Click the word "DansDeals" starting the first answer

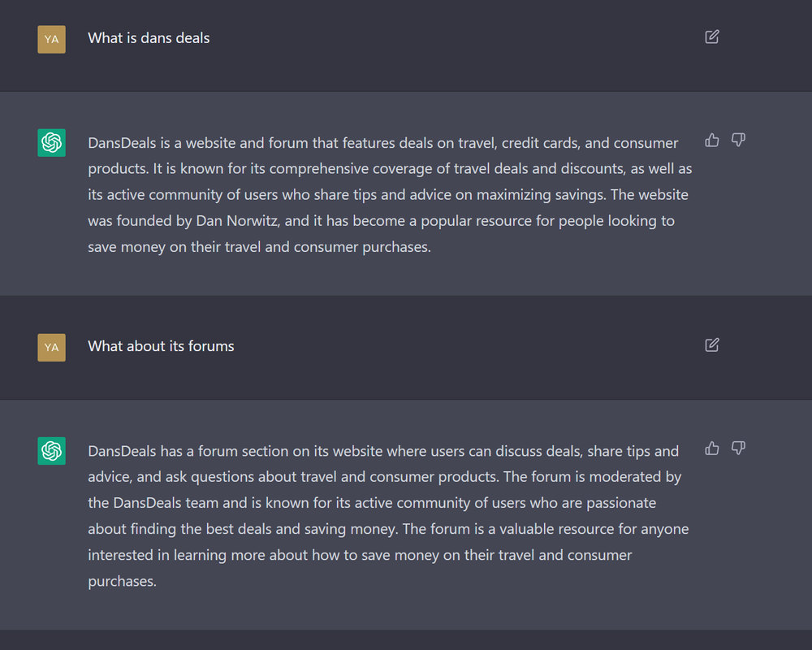pyautogui.click(x=122, y=143)
